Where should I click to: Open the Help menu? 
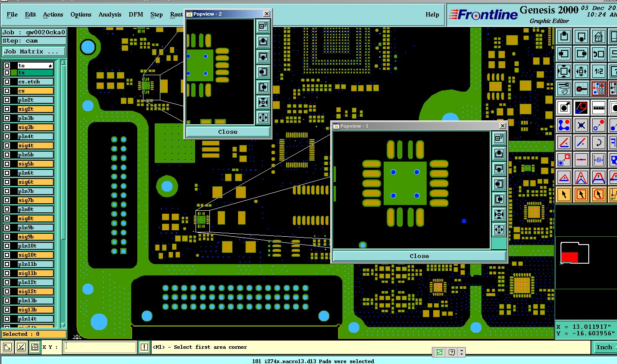pos(432,14)
